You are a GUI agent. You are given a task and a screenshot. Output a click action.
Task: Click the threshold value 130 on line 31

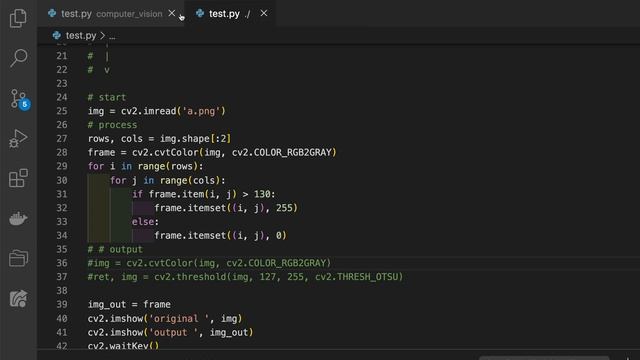tap(262, 194)
